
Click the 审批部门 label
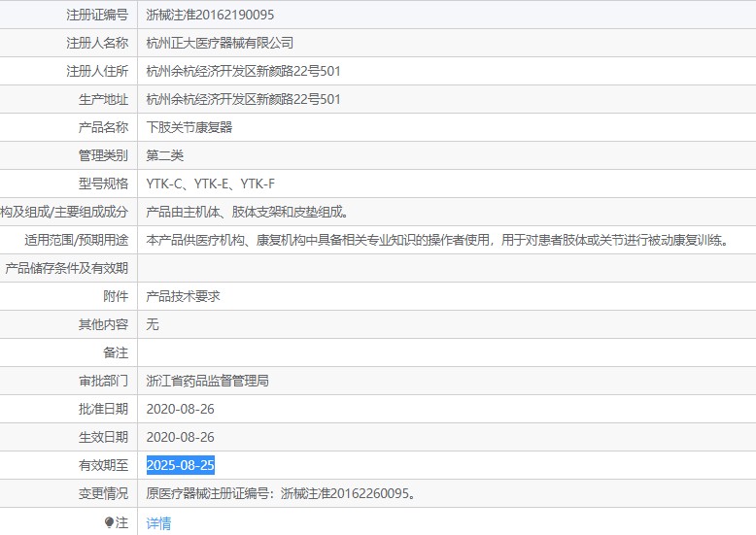pos(104,381)
